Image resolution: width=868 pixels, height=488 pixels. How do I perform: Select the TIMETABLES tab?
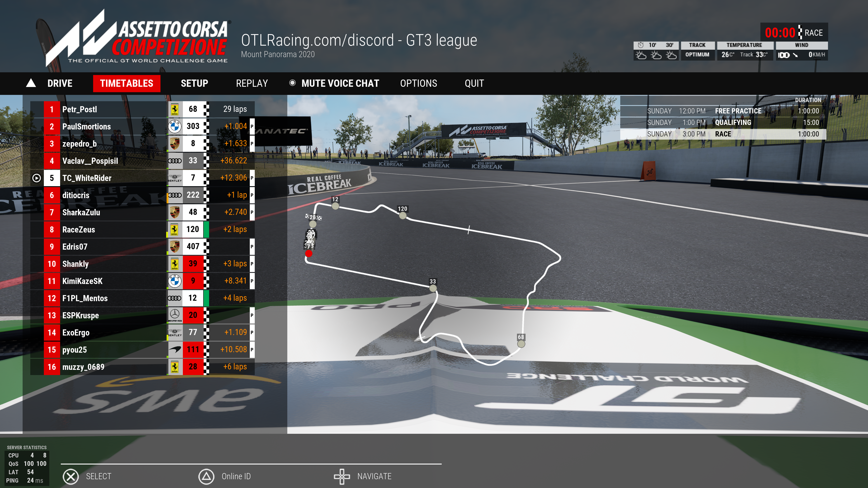coord(127,83)
